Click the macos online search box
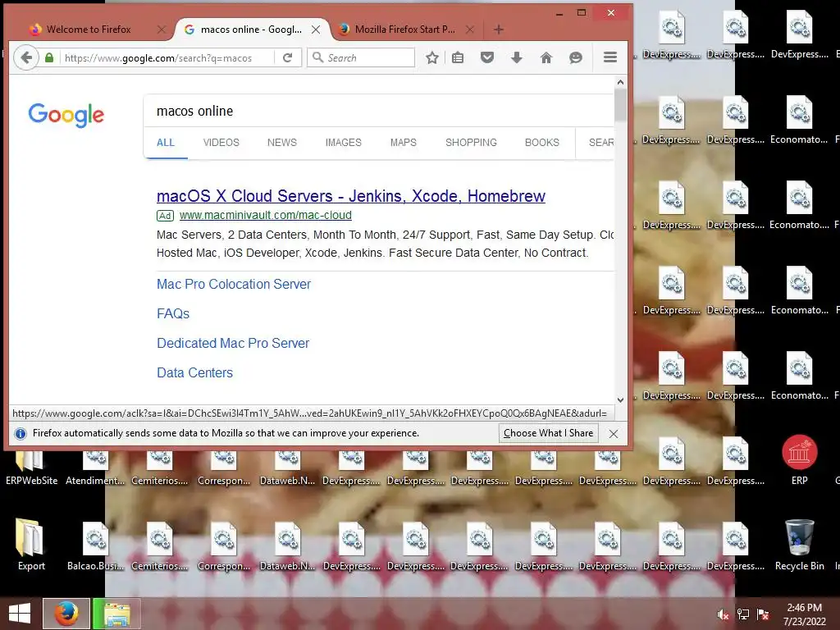Image resolution: width=840 pixels, height=630 pixels. 379,111
